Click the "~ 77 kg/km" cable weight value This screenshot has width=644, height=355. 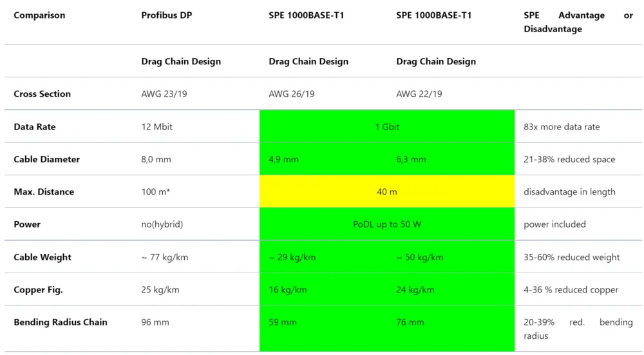coord(166,257)
